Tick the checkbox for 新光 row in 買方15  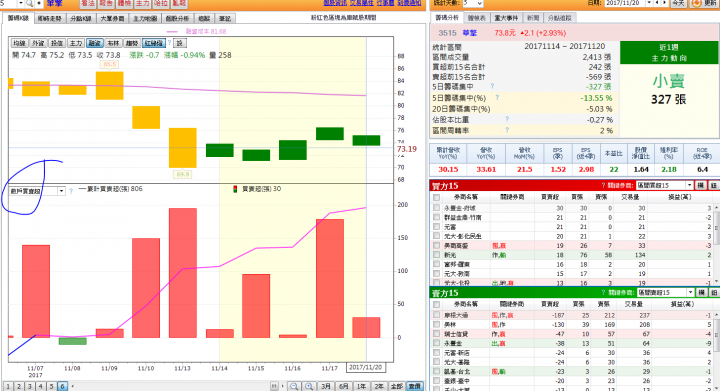coord(436,255)
